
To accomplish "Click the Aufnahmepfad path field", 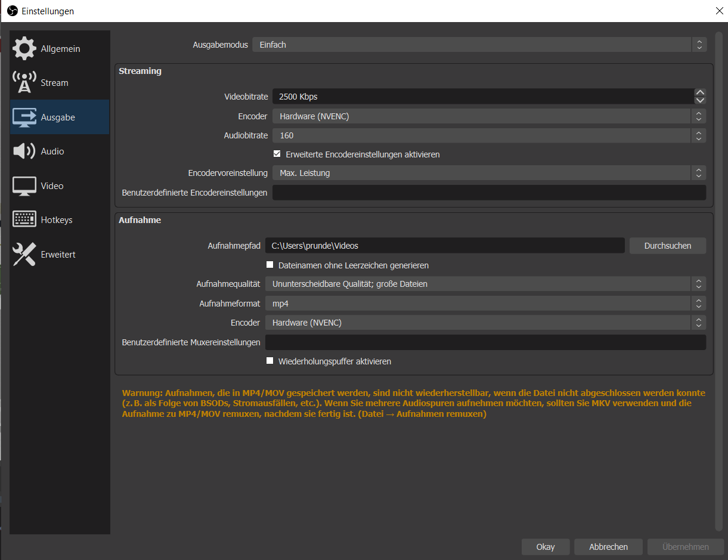I will tap(445, 245).
